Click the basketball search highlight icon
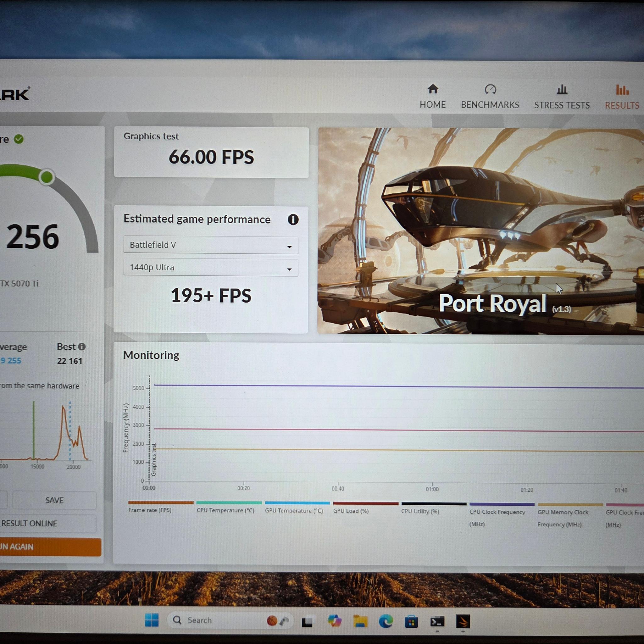 click(272, 621)
